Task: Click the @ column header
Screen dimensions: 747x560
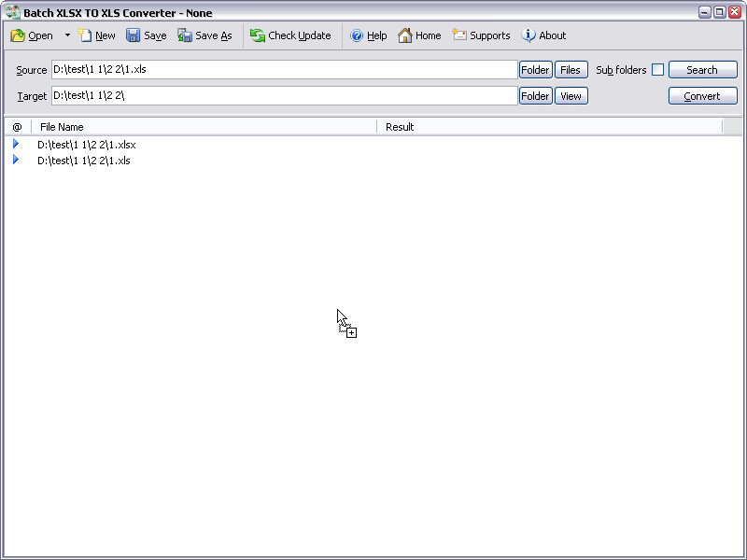Action: pyautogui.click(x=18, y=127)
